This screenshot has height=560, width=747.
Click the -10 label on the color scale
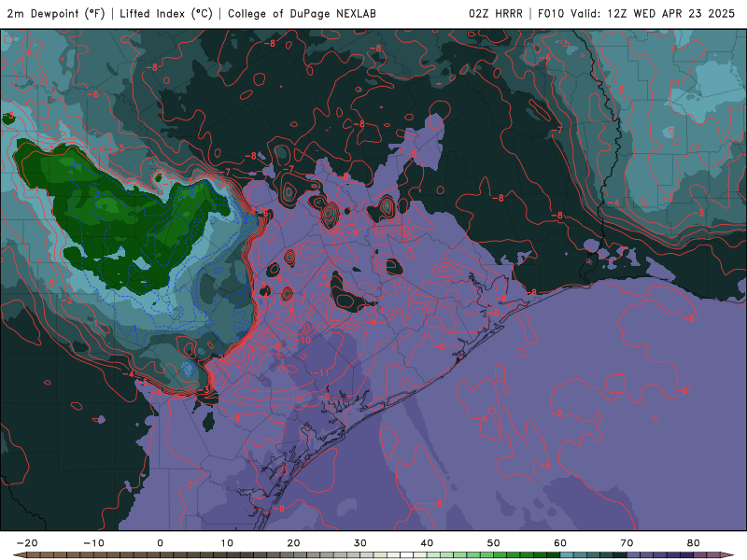pyautogui.click(x=93, y=543)
